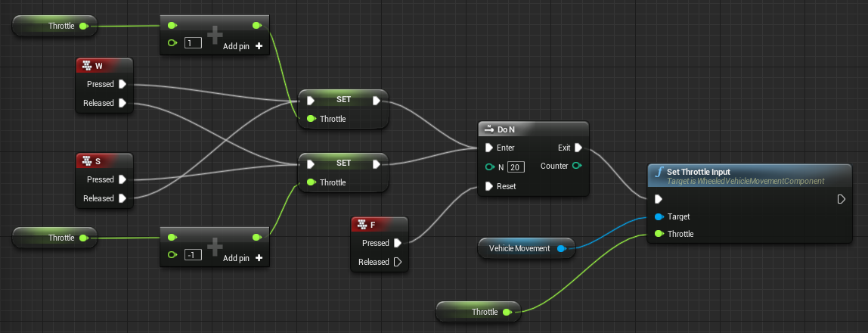Click the W key event keyboard icon
This screenshot has width=868, height=333.
click(x=87, y=66)
